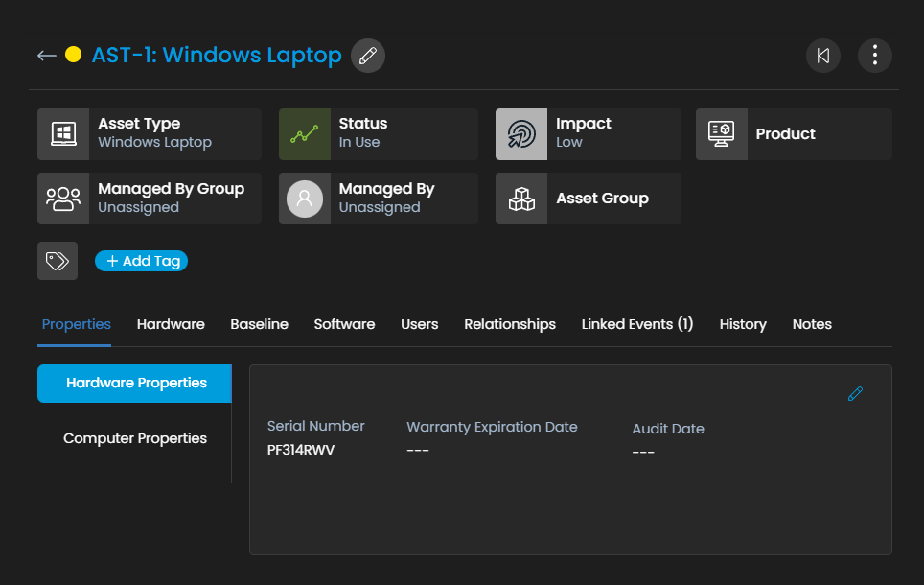Open the Status selector showing In Use
Screen dimensions: 924x585
pyautogui.click(x=378, y=133)
